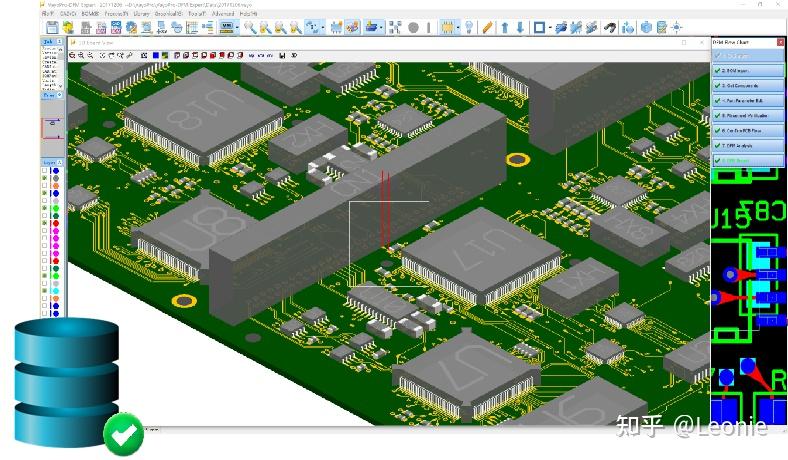Open the Advanced menu

tap(223, 14)
